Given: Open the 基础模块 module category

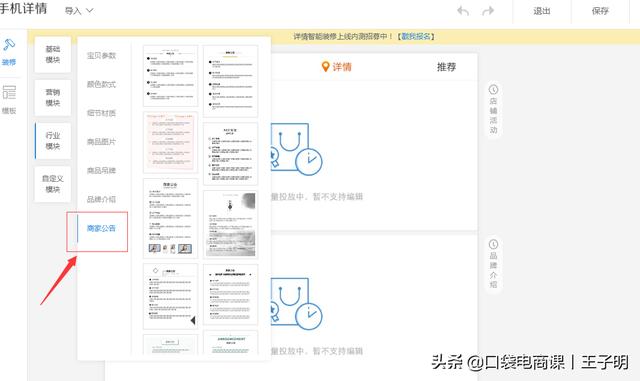Looking at the screenshot, I should tap(53, 54).
